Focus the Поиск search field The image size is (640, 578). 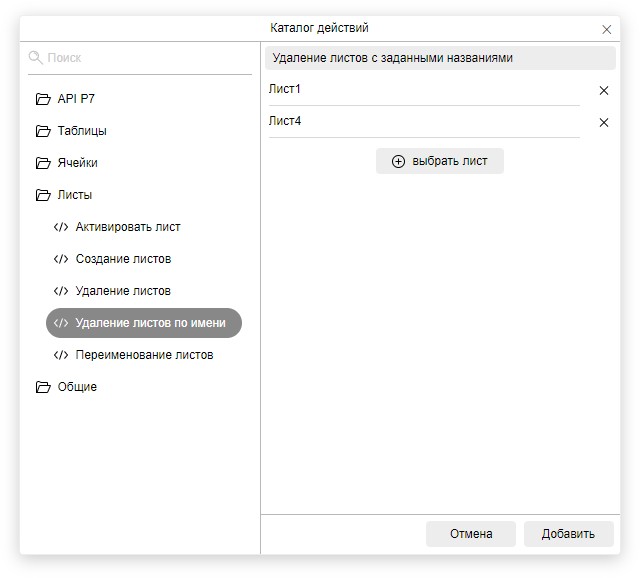[x=145, y=58]
